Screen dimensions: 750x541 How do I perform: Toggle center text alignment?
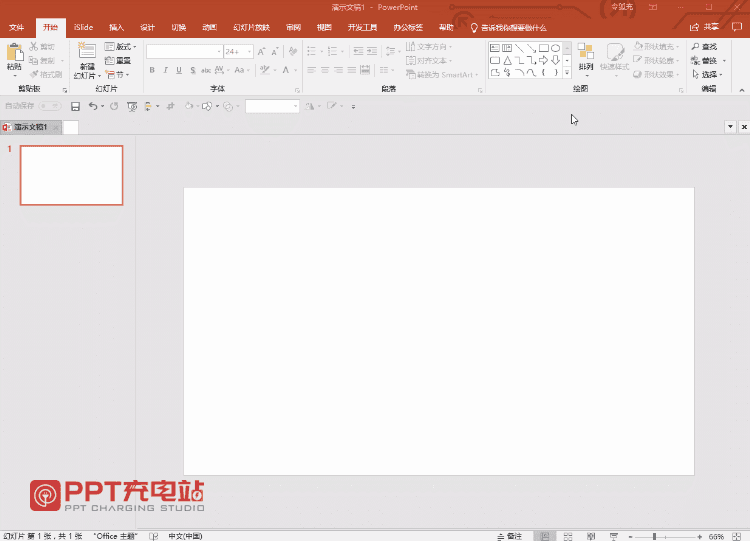pyautogui.click(x=325, y=70)
